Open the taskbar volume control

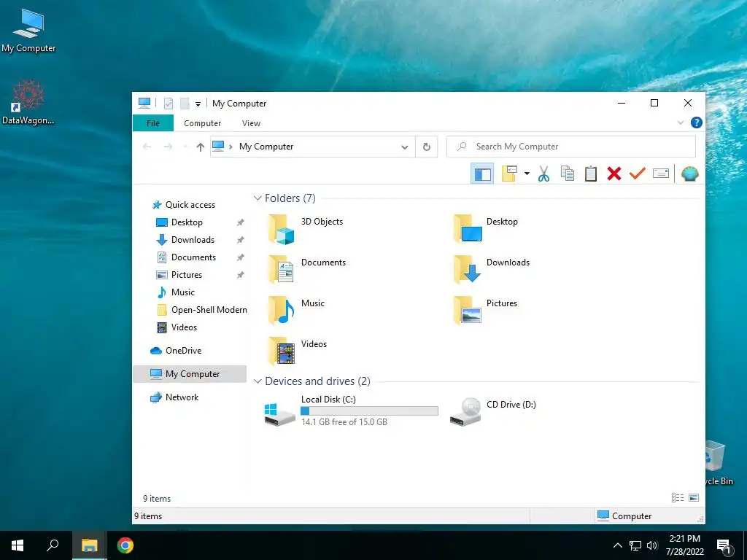[x=653, y=545]
